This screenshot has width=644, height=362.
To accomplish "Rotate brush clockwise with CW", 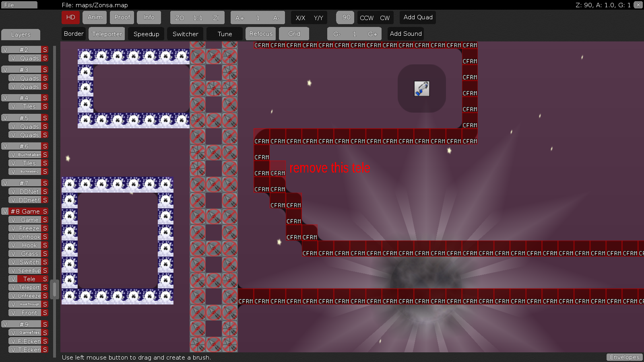I will pos(385,18).
